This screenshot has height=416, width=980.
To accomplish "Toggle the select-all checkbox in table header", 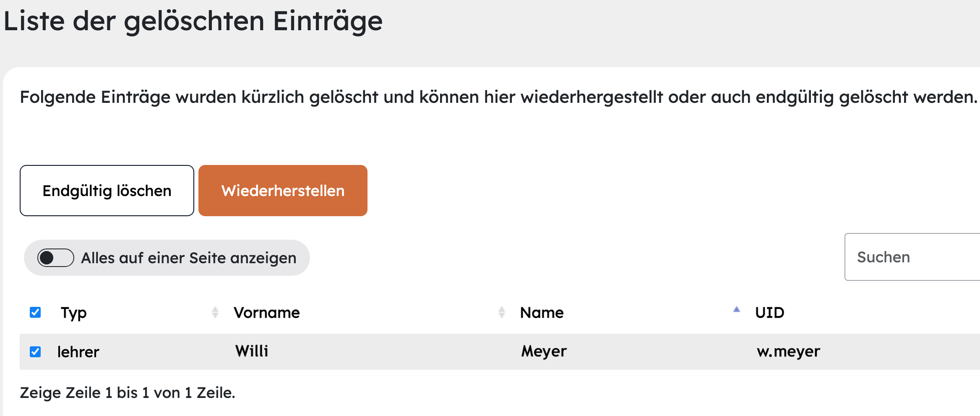I will click(x=35, y=312).
